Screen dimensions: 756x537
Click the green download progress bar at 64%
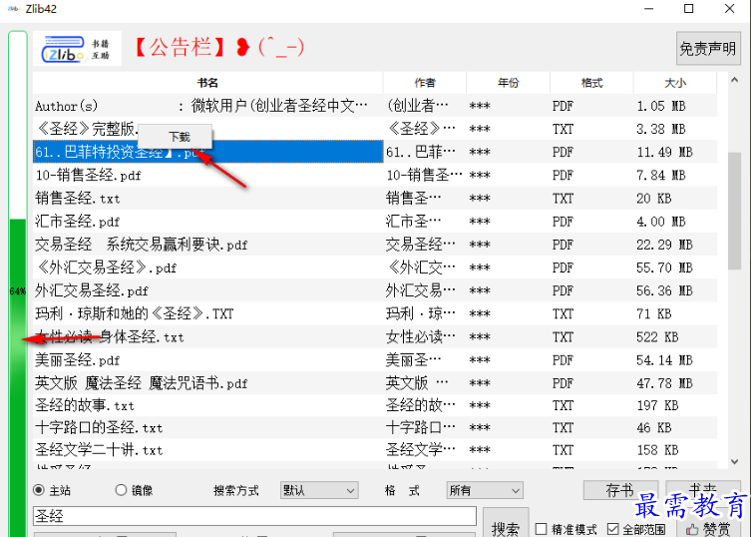pyautogui.click(x=17, y=283)
